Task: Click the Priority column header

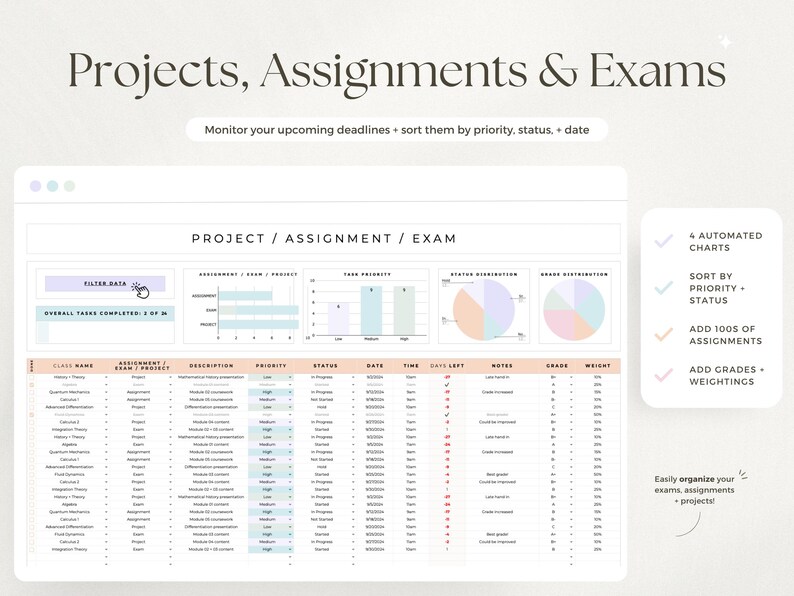Action: (271, 366)
